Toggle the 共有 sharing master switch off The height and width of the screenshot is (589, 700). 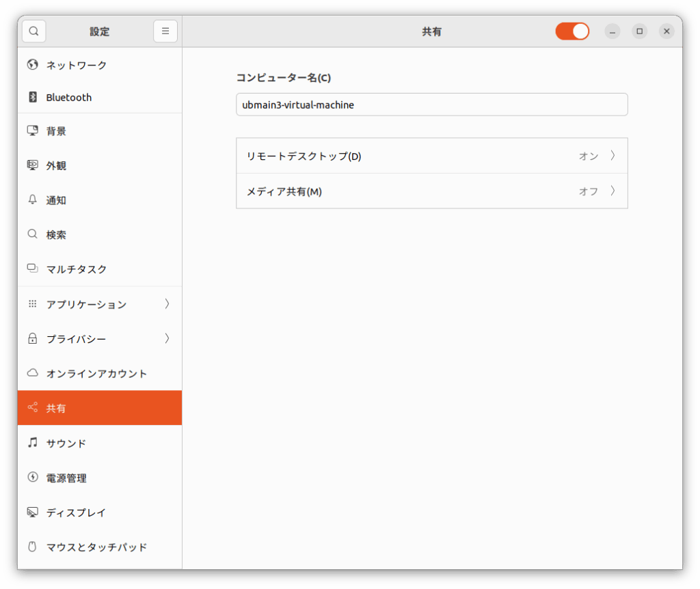pos(572,31)
